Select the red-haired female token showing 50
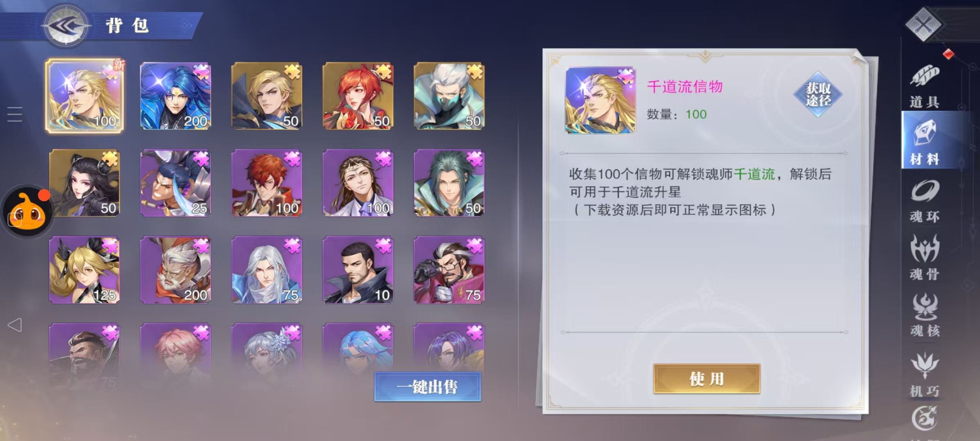The width and height of the screenshot is (980, 441). [x=358, y=96]
